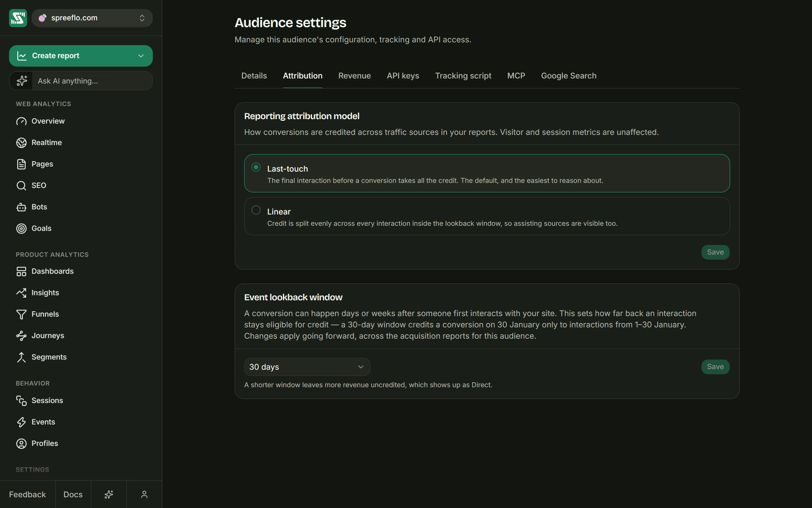Click the Goals target icon
The height and width of the screenshot is (508, 812).
[x=21, y=229]
